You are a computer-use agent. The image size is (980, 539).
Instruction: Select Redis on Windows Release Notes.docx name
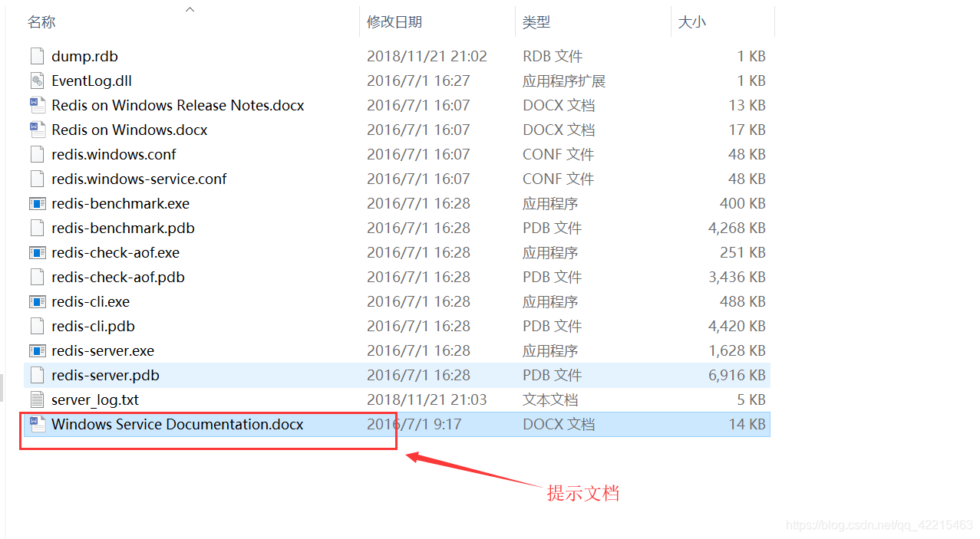178,105
